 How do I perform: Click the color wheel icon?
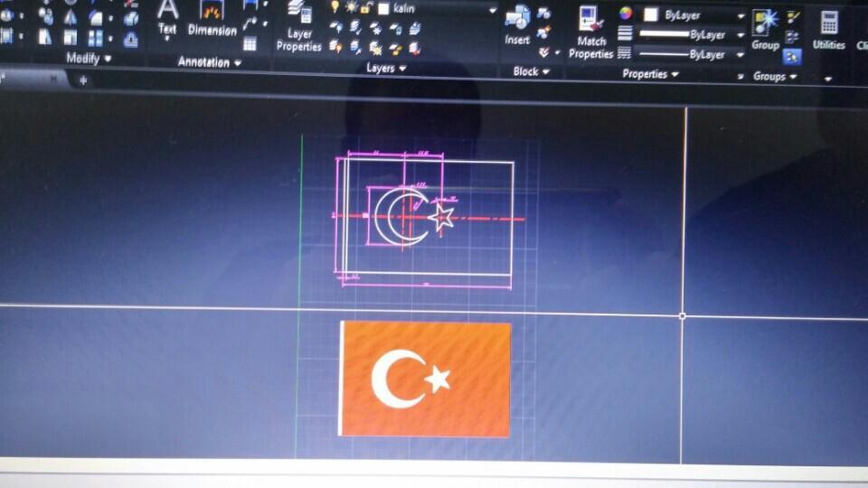(626, 14)
